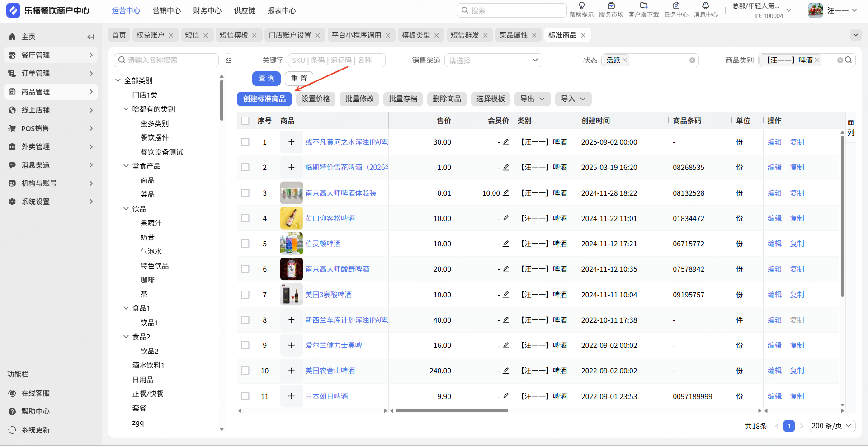Open the column settings 列 icon
Image resolution: width=868 pixels, height=446 pixels.
coord(851,127)
